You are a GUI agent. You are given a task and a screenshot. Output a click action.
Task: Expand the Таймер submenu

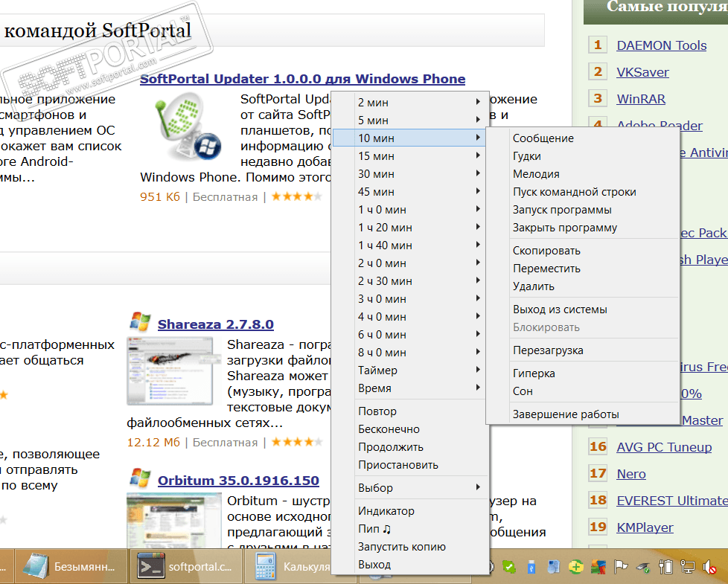(409, 370)
